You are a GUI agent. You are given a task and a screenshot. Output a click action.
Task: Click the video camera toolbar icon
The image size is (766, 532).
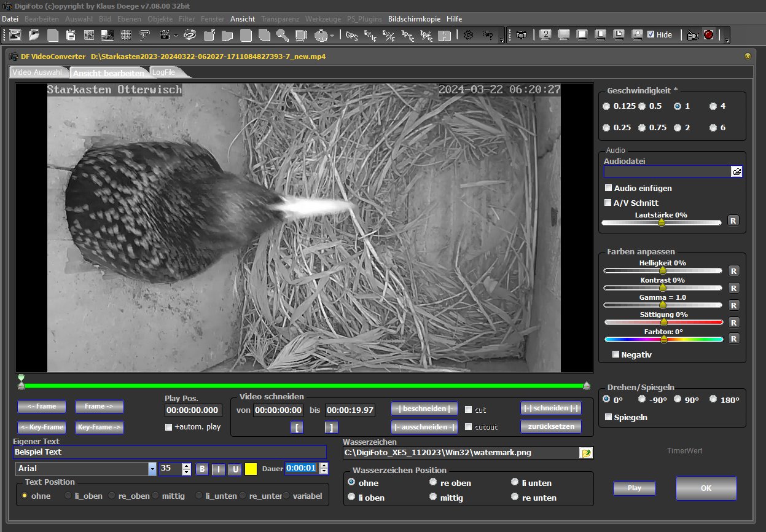click(692, 35)
